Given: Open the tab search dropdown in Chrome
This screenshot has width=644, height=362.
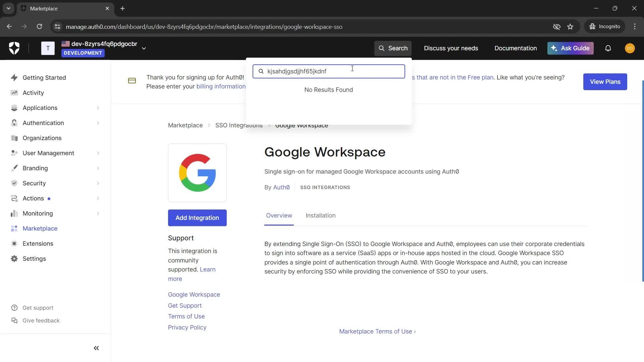Looking at the screenshot, I should [x=8, y=8].
